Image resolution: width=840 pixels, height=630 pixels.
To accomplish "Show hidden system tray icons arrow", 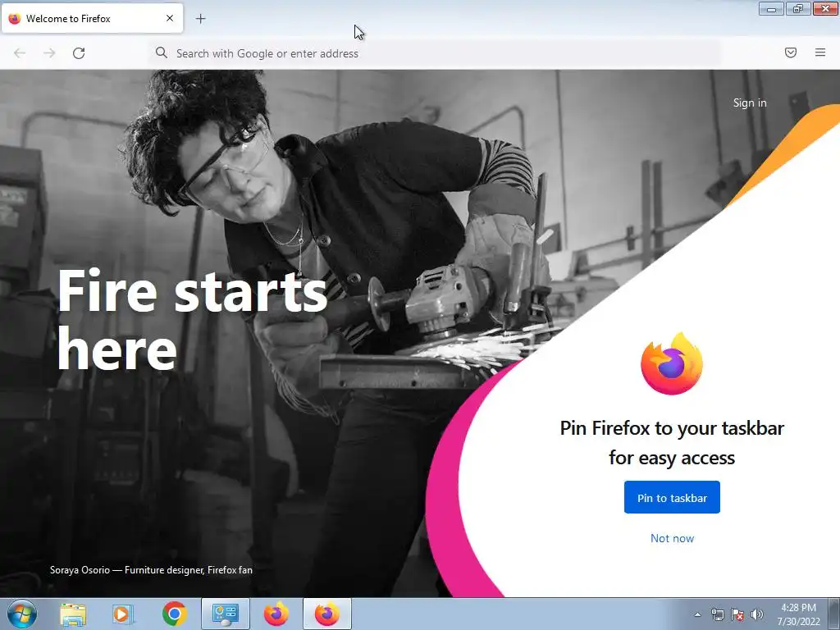I will 697,614.
